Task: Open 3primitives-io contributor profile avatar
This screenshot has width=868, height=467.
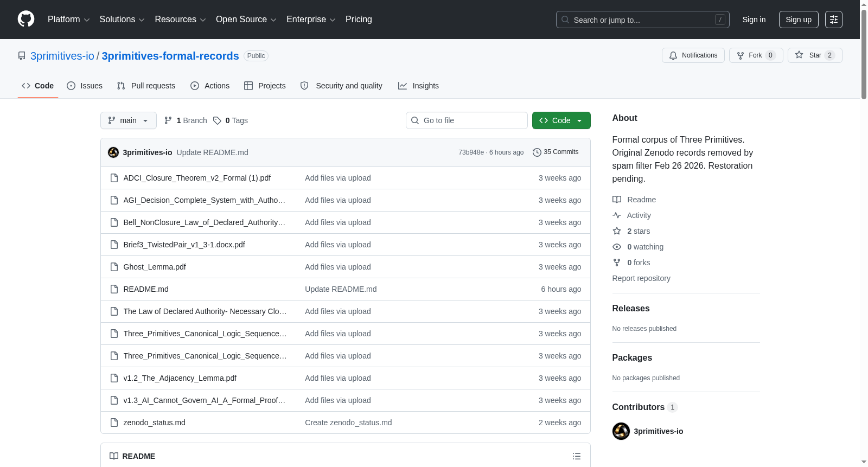Action: pos(621,431)
